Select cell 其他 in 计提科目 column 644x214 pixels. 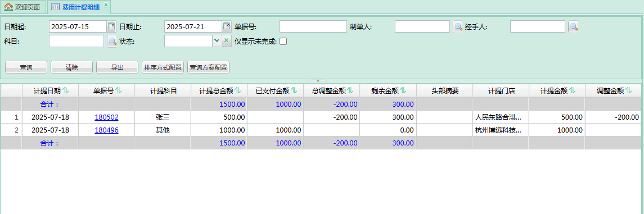163,130
